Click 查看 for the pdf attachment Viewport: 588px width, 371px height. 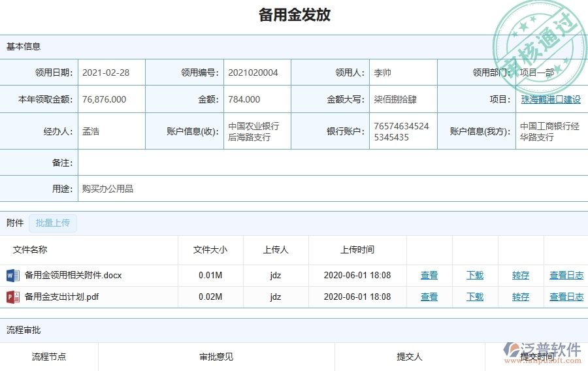(x=429, y=297)
